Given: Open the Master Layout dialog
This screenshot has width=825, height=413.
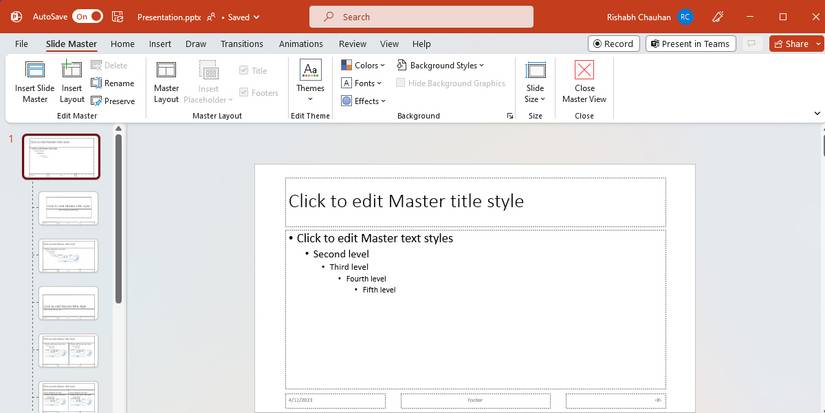Looking at the screenshot, I should (166, 82).
